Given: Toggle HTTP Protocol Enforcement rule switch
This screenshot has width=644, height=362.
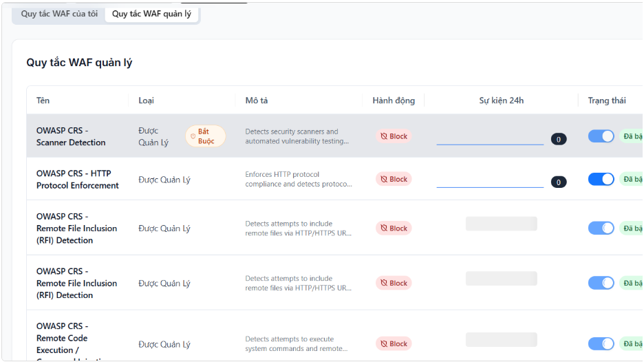Looking at the screenshot, I should [601, 179].
